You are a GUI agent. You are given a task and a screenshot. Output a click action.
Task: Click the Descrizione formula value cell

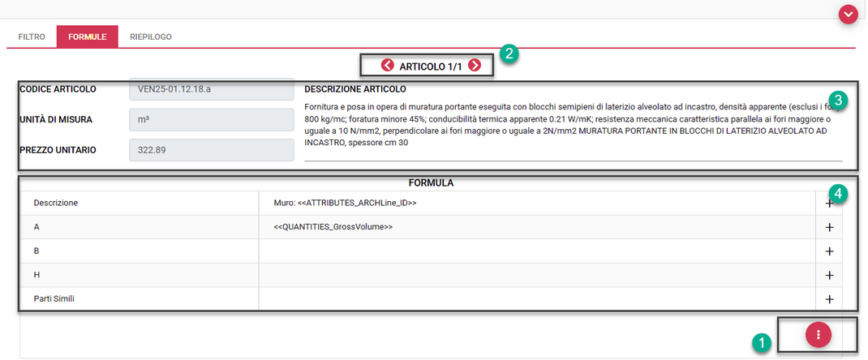click(535, 204)
